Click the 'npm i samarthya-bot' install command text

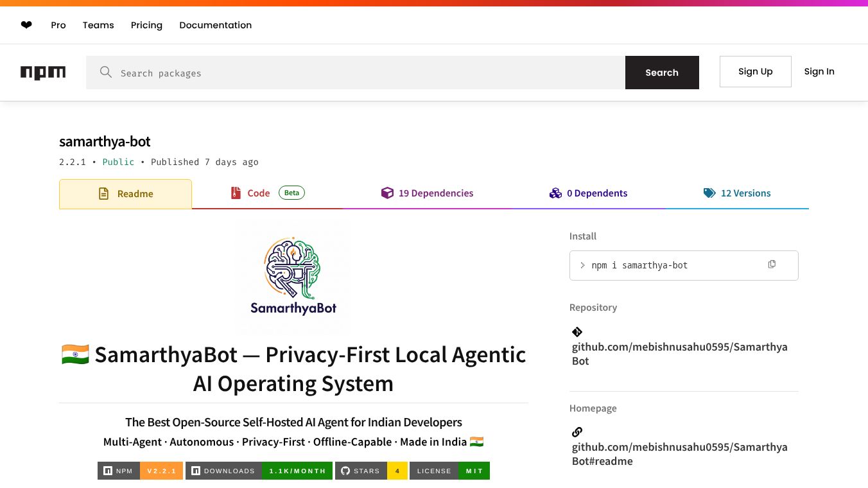(639, 265)
